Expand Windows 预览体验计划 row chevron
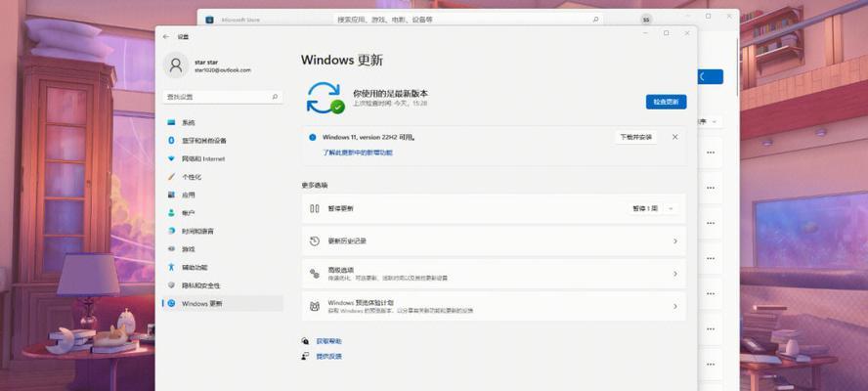The height and width of the screenshot is (391, 868). click(674, 306)
